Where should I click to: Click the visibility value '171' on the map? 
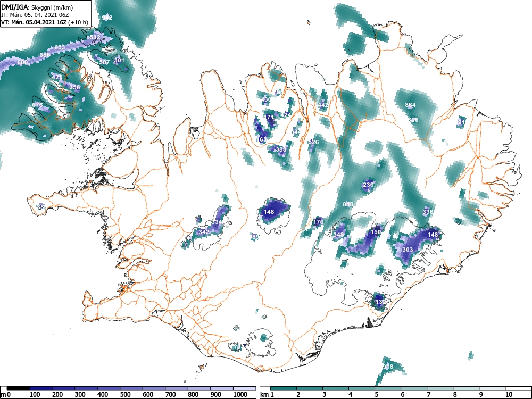[269, 117]
